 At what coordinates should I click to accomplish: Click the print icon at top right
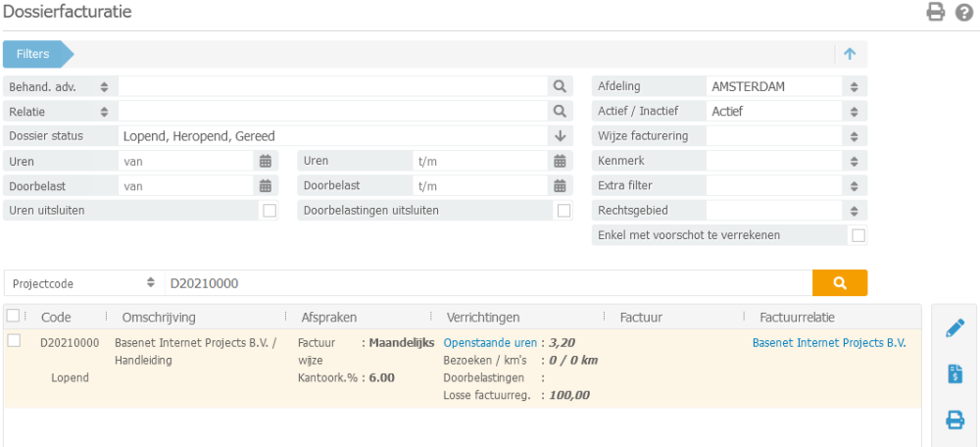(x=936, y=13)
